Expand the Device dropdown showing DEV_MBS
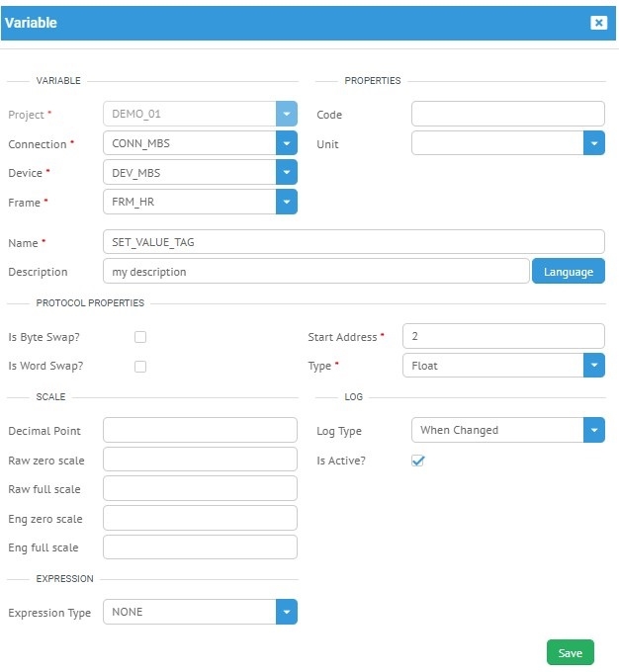 coord(287,173)
